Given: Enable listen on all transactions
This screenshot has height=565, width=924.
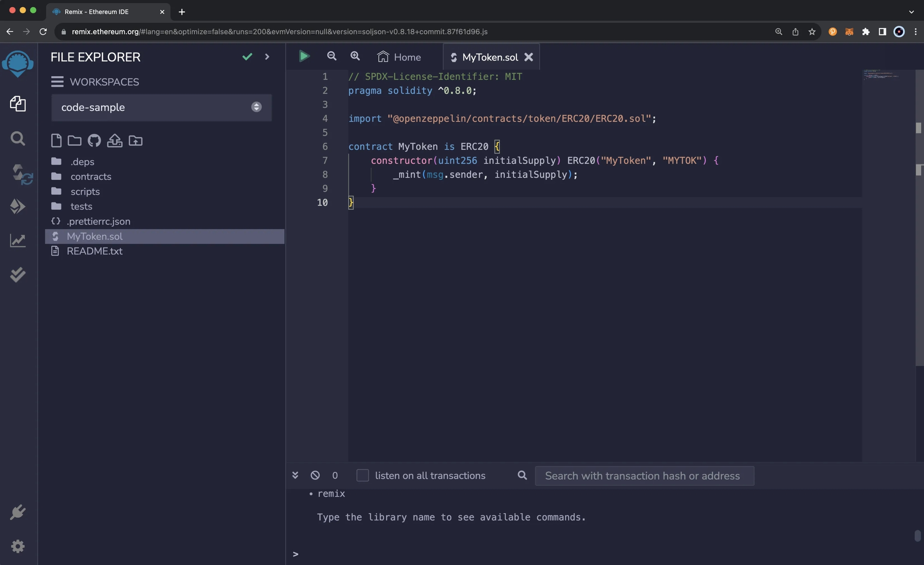Looking at the screenshot, I should (x=363, y=476).
